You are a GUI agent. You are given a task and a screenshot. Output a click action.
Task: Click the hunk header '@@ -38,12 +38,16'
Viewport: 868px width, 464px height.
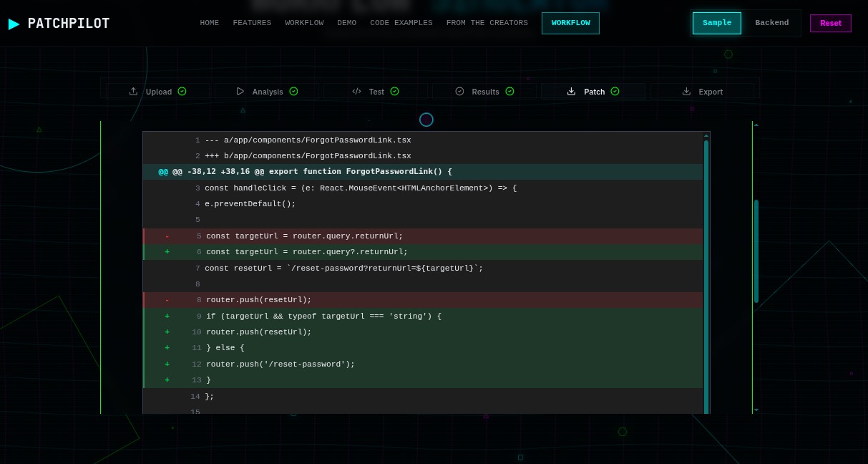(x=423, y=172)
